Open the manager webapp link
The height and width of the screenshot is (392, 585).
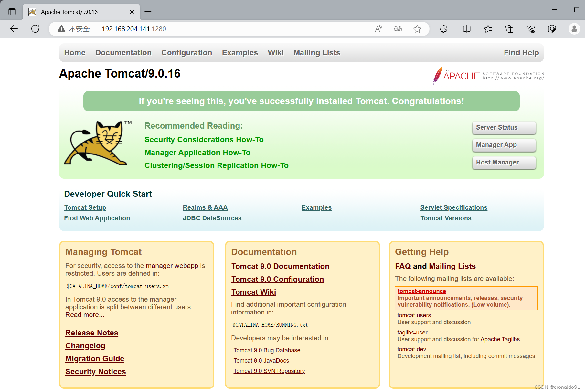[x=172, y=266]
